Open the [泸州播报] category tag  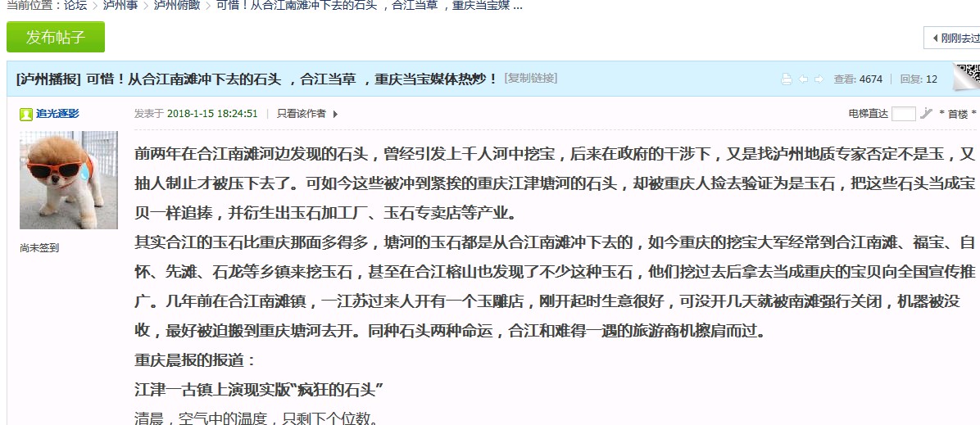(x=48, y=79)
